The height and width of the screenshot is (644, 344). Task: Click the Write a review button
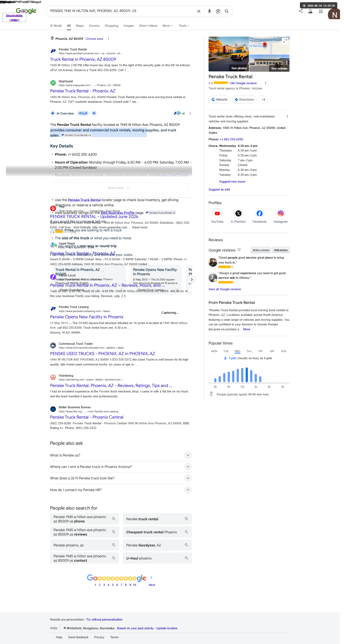coord(261,250)
